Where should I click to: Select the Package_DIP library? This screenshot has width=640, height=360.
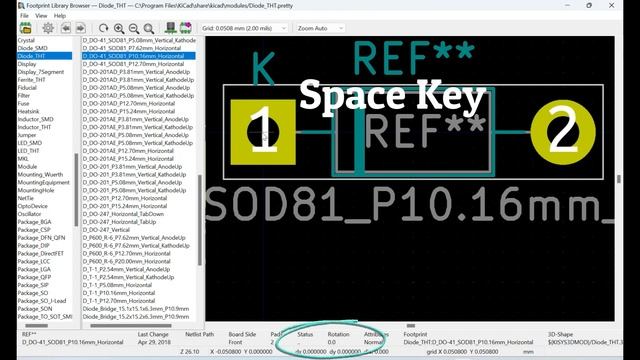(33, 245)
